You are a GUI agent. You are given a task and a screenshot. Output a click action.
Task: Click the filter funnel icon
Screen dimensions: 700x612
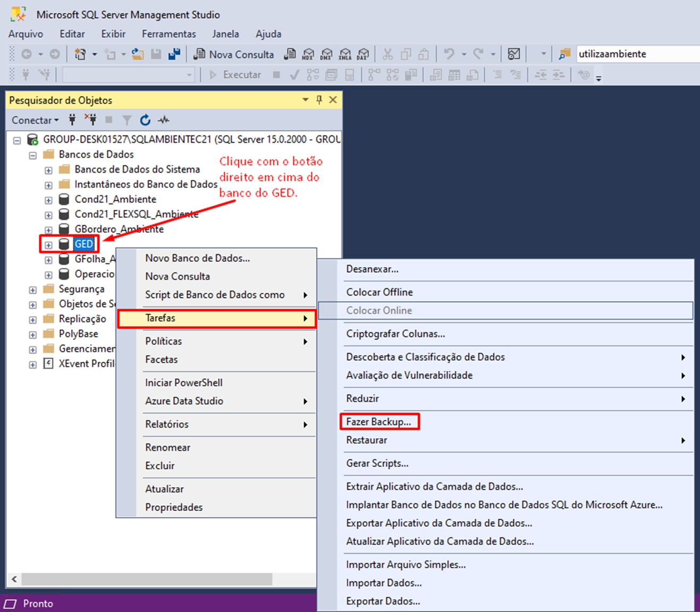(x=126, y=120)
